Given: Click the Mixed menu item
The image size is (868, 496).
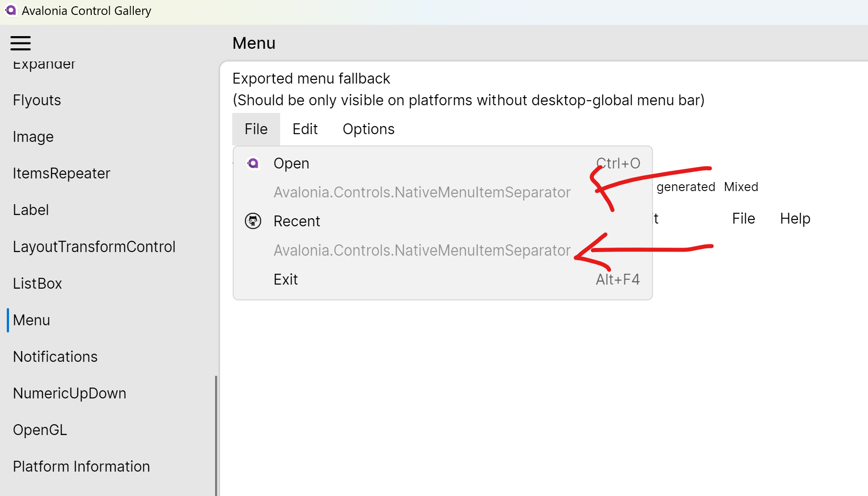Looking at the screenshot, I should click(741, 186).
